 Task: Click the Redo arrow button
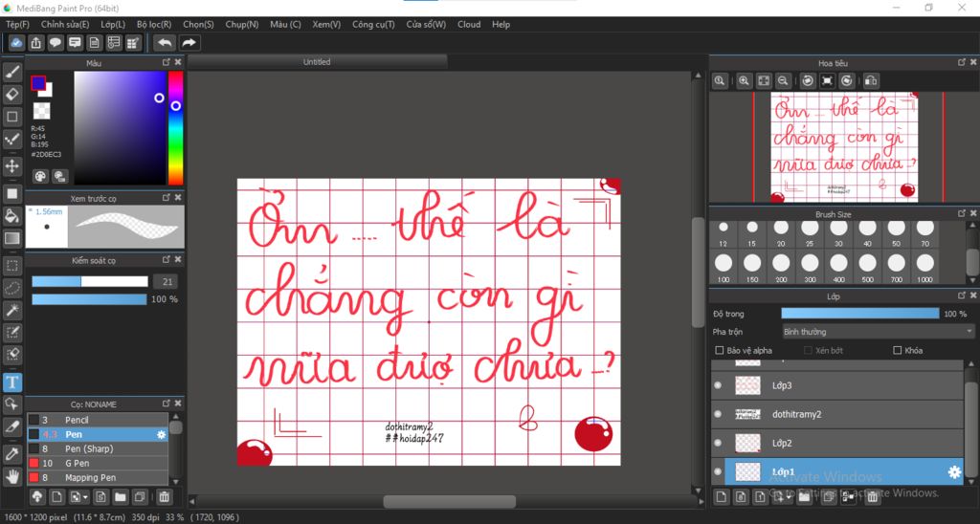[189, 42]
